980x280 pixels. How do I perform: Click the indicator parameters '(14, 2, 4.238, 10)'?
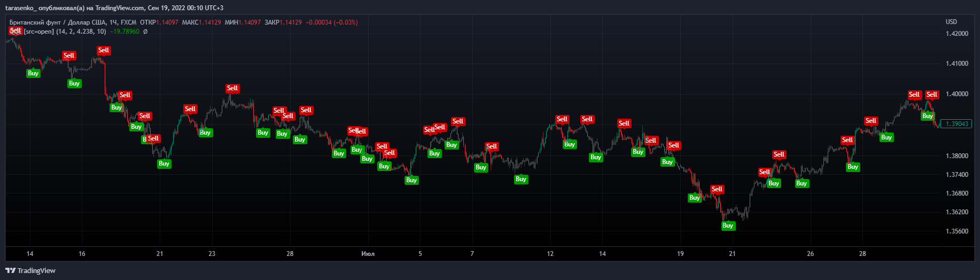pyautogui.click(x=81, y=32)
